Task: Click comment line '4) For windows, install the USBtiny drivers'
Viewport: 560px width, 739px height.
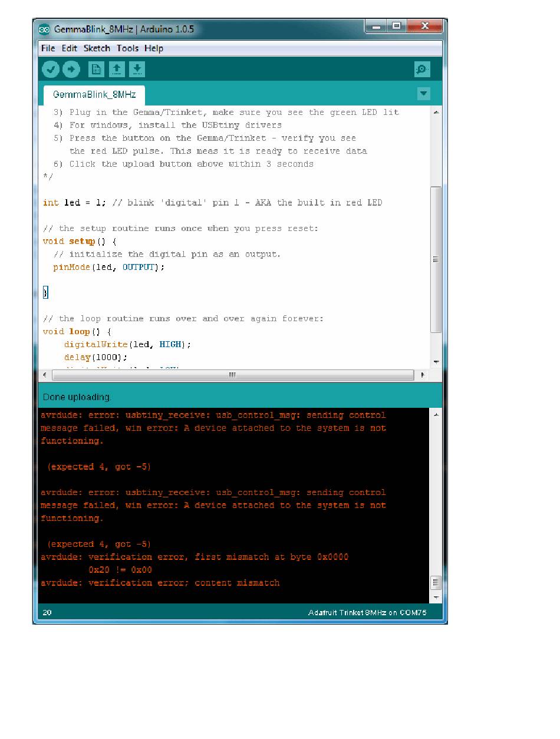Action: pos(167,125)
